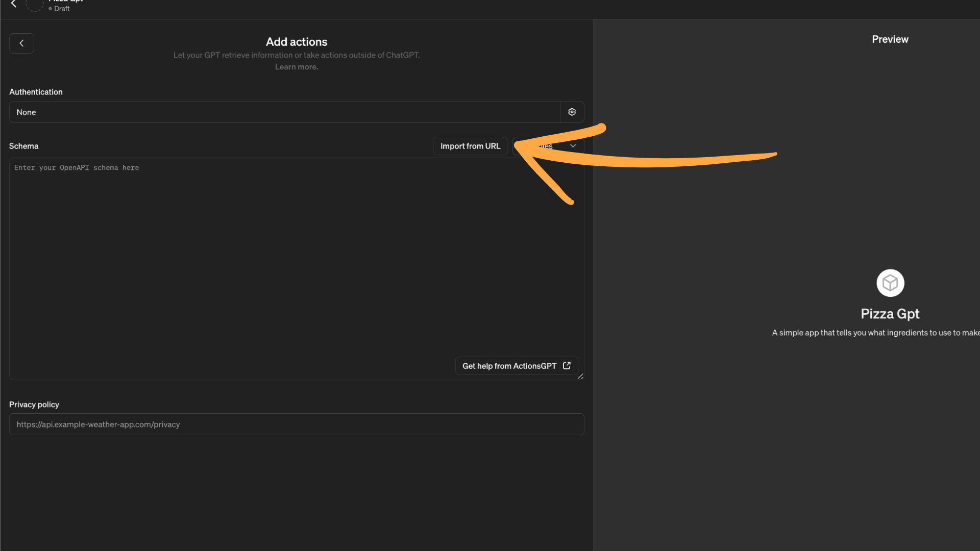The width and height of the screenshot is (980, 551).
Task: Click the Pizza Gpt title in Preview
Action: 890,314
